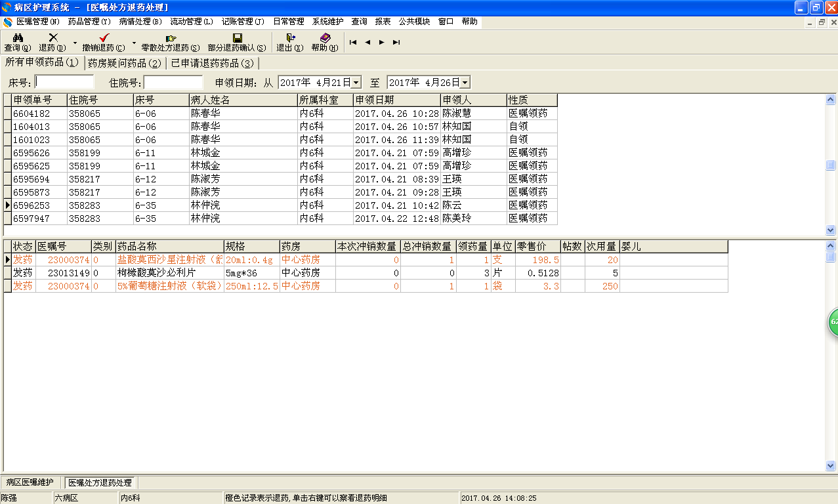
Task: Click the 病区医嘱维护 bottom window tab
Action: [x=30, y=482]
